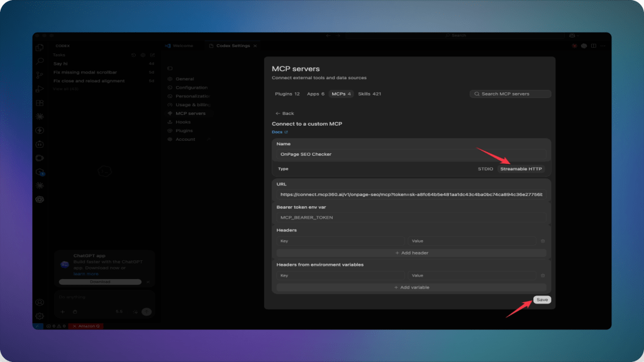Delete the first header row trash icon
This screenshot has height=362, width=644.
[x=543, y=241]
